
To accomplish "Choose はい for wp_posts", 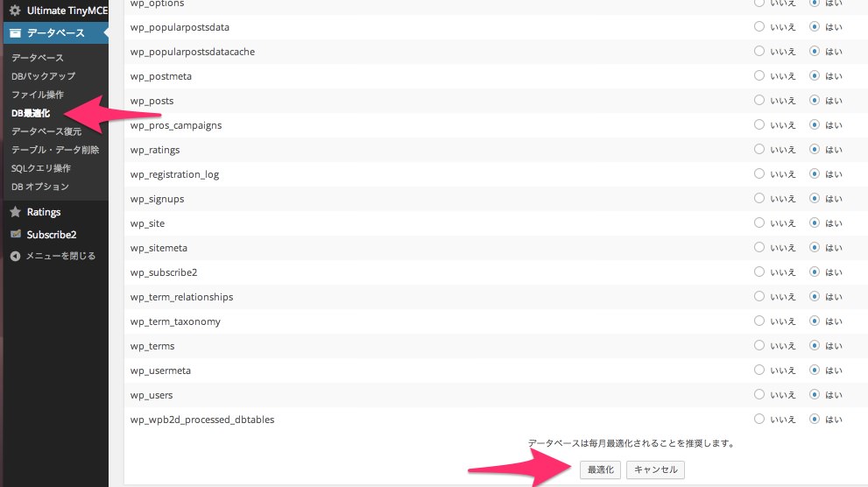I will tap(815, 100).
